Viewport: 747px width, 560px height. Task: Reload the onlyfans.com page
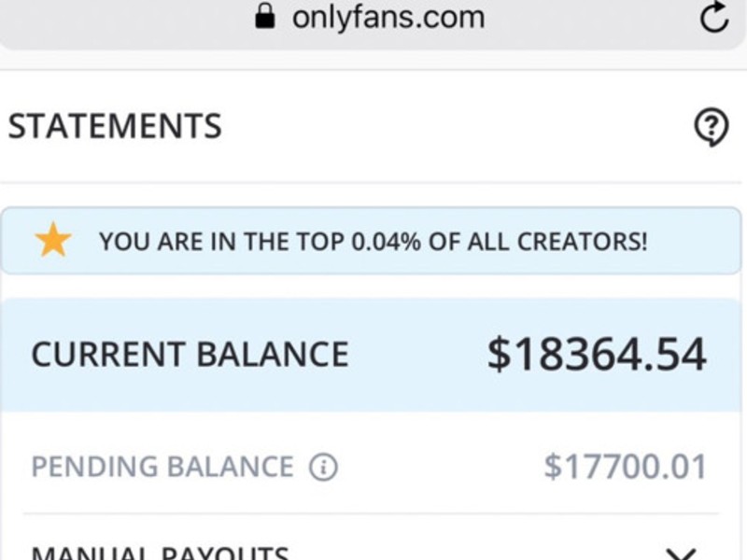713,18
